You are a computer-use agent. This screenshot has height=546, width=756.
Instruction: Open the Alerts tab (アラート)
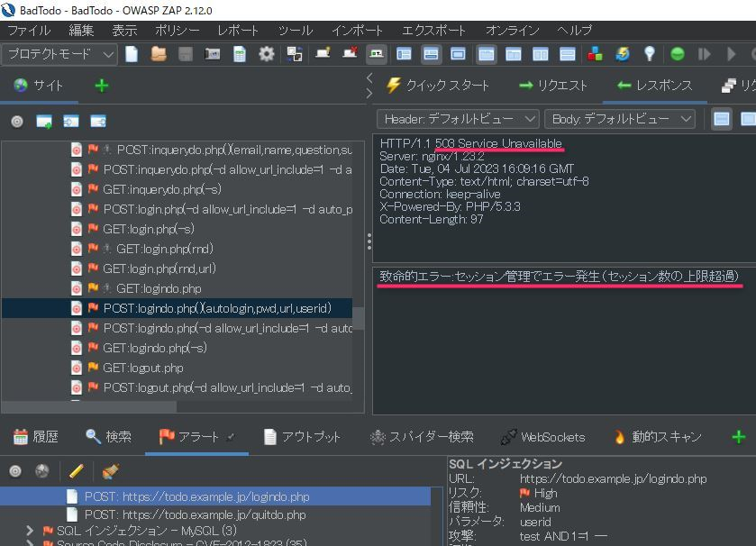[x=196, y=437]
